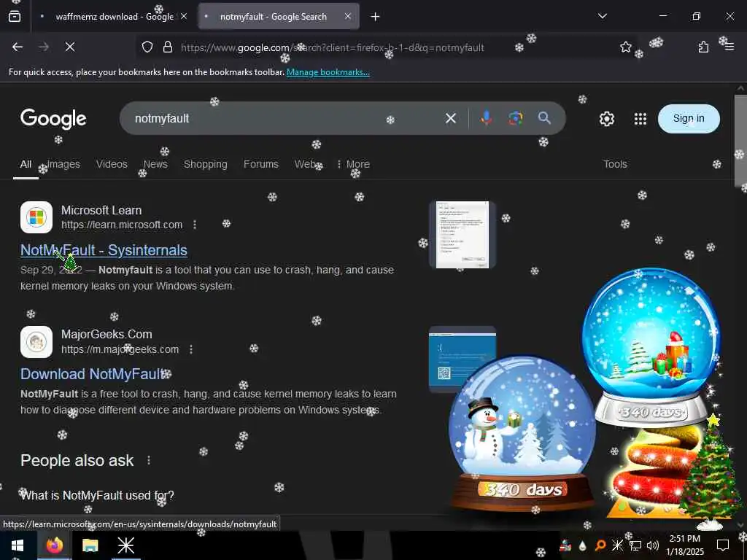Open search Tools options
The height and width of the screenshot is (560, 747).
point(615,164)
